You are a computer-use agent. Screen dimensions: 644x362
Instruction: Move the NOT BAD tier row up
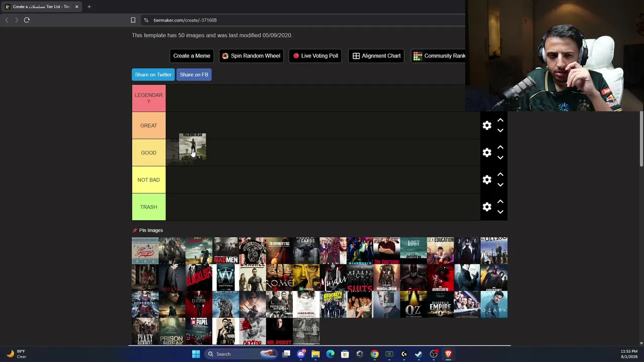[x=500, y=175]
